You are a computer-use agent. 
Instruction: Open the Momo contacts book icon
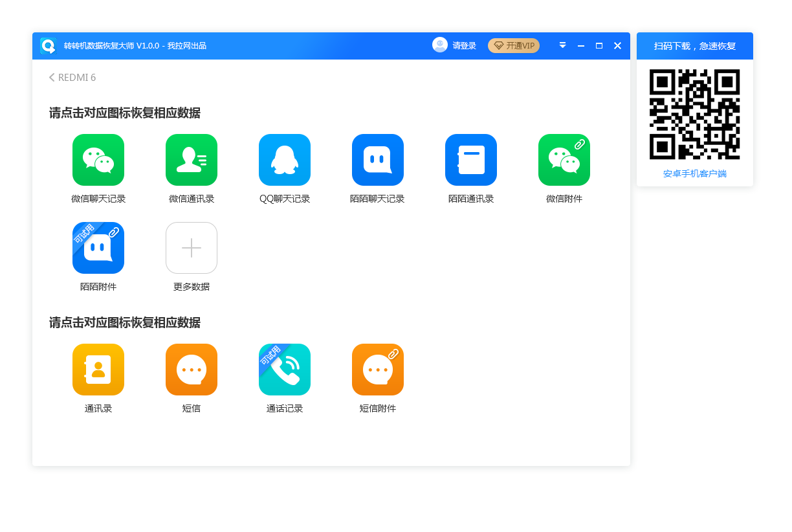471,160
